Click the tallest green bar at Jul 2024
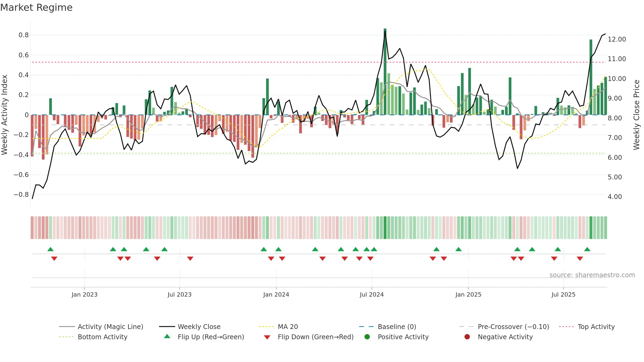This screenshot has height=362, width=644. click(x=385, y=72)
